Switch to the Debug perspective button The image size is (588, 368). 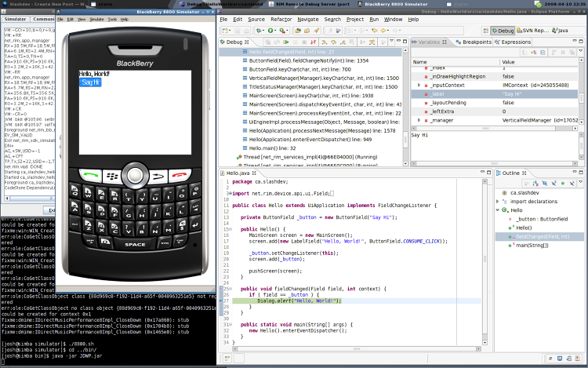[503, 31]
